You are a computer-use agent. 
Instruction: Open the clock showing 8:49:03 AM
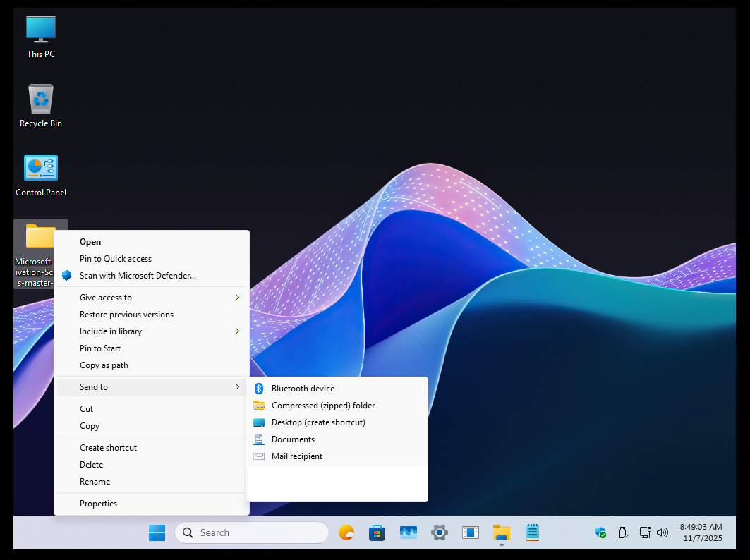[x=701, y=527]
